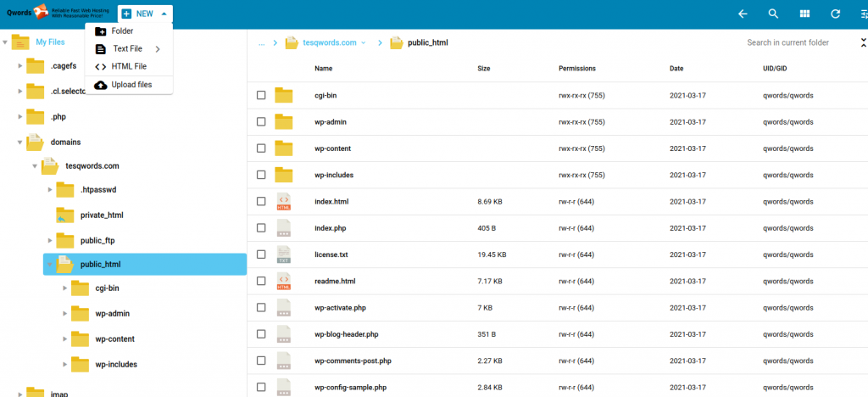Check the license.txt row checkbox
868x397 pixels.
[261, 254]
